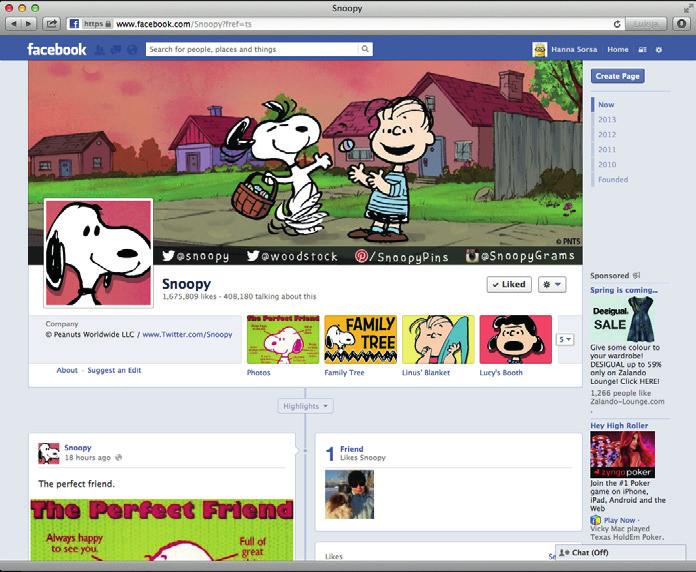Open Snoopy's profile picture
This screenshot has height=572, width=696.
coord(99,253)
